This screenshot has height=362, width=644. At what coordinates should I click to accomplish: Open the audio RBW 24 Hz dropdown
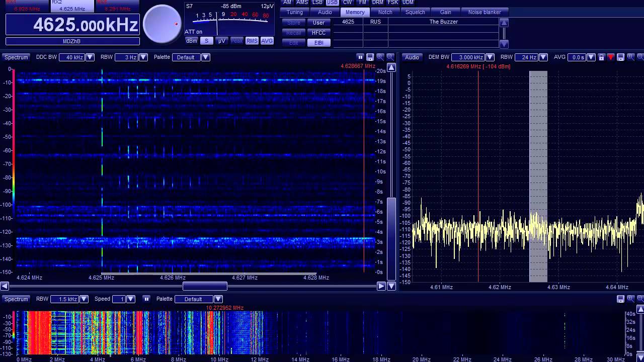click(543, 57)
